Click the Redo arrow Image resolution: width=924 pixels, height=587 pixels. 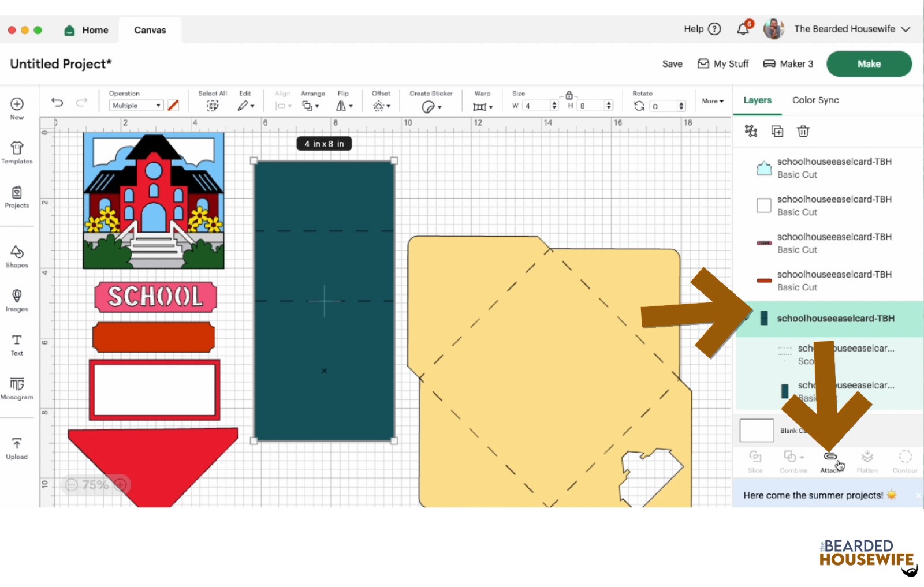(x=81, y=103)
